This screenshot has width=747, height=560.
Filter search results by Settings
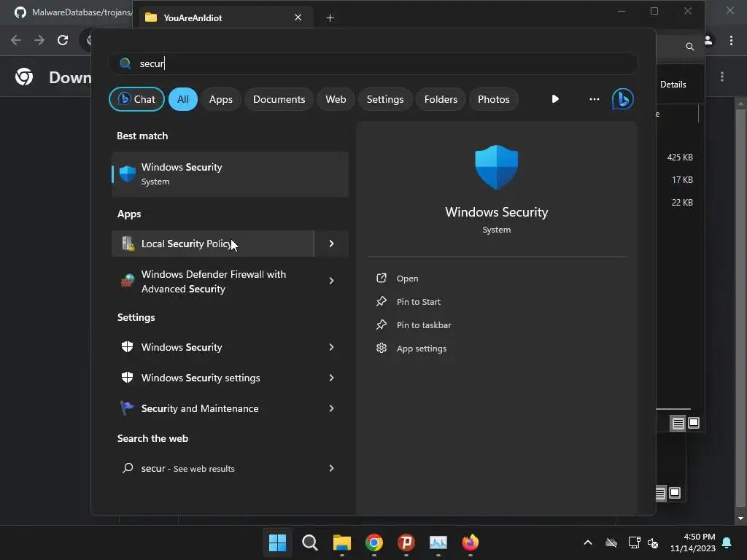tap(385, 99)
